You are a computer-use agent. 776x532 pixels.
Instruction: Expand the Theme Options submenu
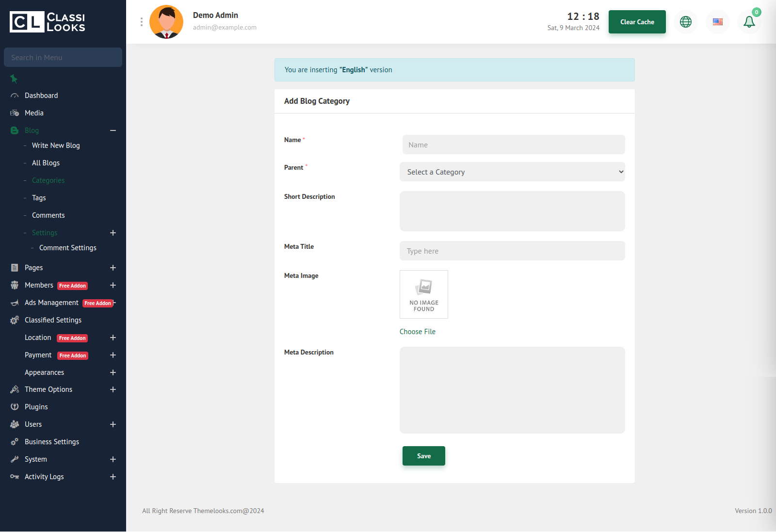(113, 389)
